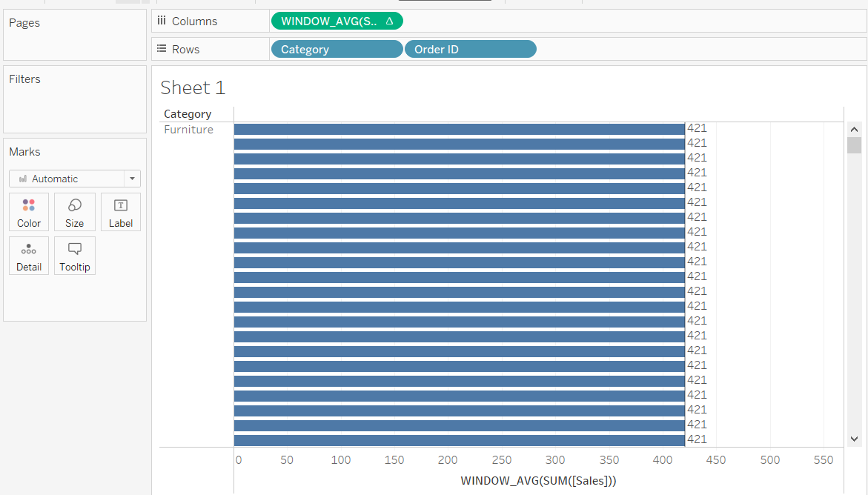Click the Detail mark button

point(29,256)
